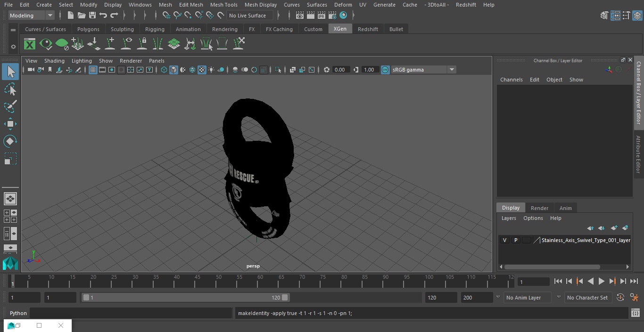Open the Channels menu in Channel Box
Viewport: 644px width, 332px height.
click(x=511, y=80)
